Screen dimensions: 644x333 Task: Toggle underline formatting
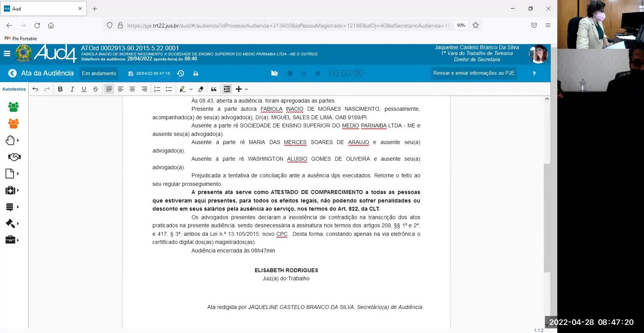[x=84, y=89]
